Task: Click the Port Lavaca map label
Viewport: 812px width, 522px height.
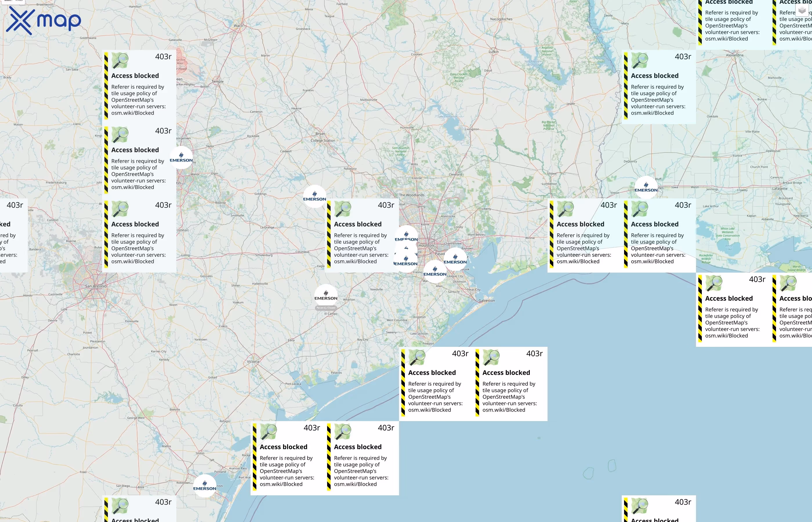Action: tap(293, 384)
